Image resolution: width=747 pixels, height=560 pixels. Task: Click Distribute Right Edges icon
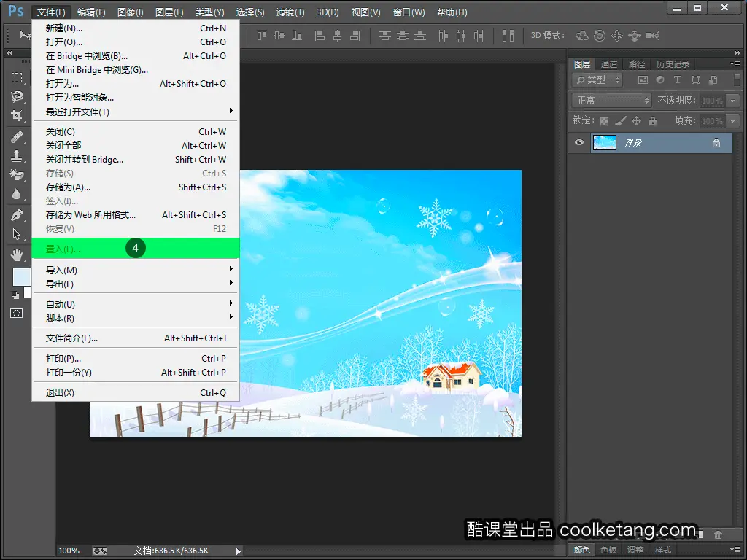(479, 35)
